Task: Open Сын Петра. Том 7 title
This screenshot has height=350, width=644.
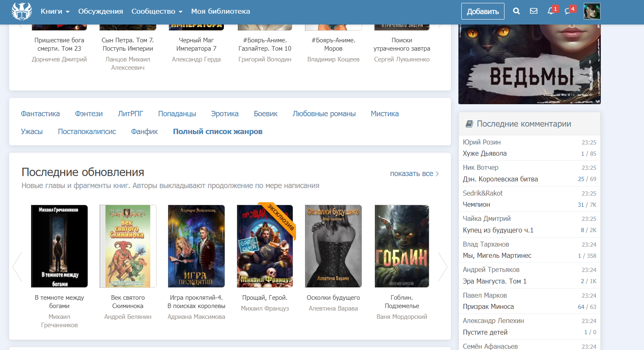Action: click(x=128, y=44)
